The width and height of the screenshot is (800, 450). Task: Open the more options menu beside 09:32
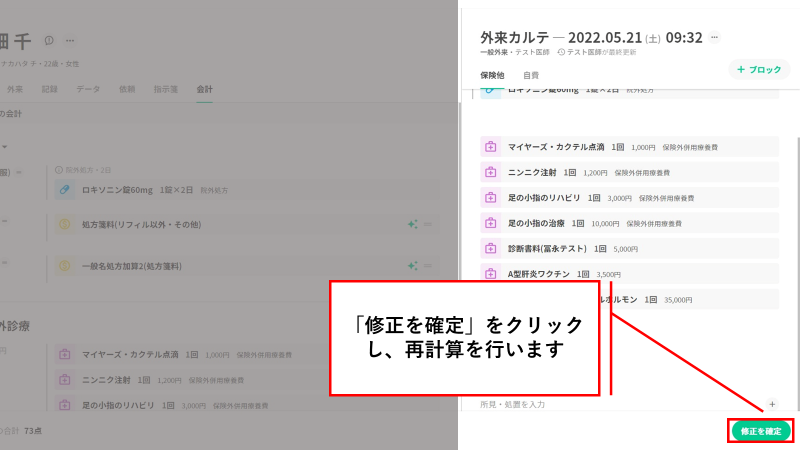714,37
